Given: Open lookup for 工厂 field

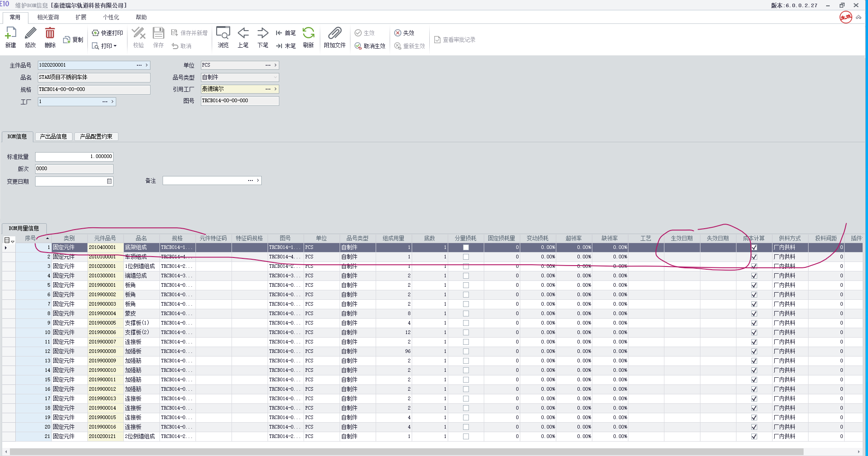Looking at the screenshot, I should click(105, 102).
